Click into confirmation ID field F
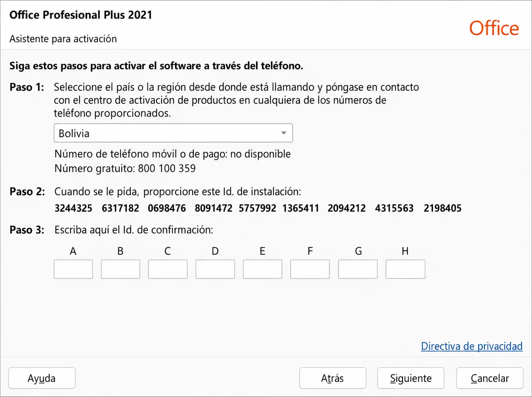532x397 pixels. pos(310,269)
